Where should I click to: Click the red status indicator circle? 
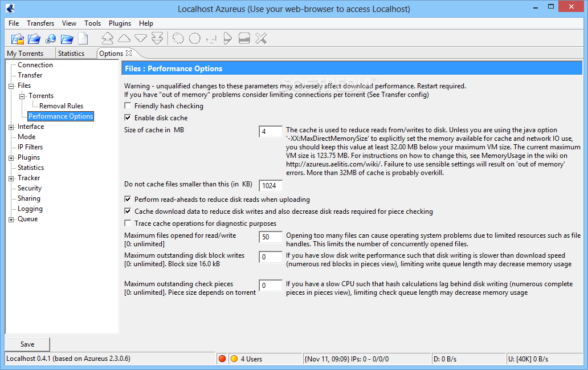(222, 359)
